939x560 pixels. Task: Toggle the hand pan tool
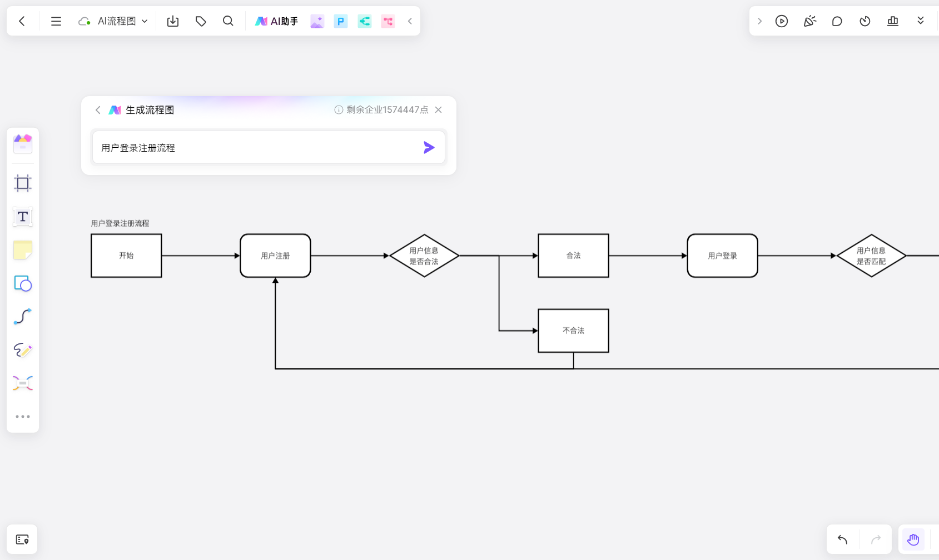click(x=913, y=539)
